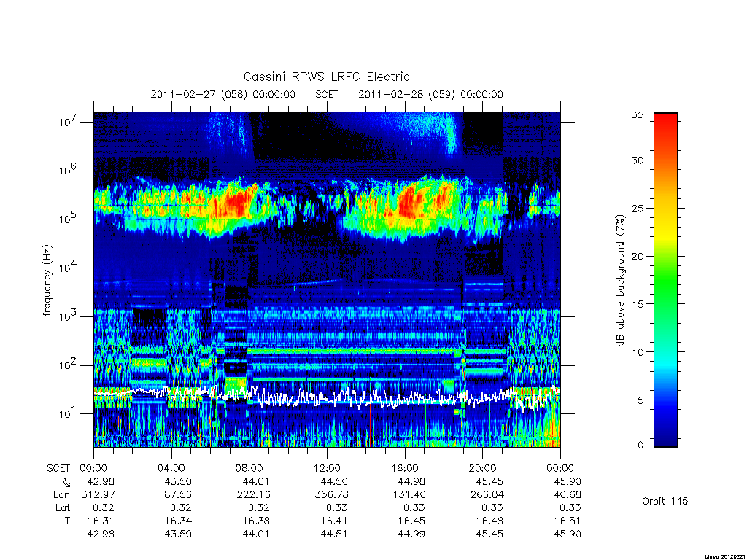The width and height of the screenshot is (747, 560).
Task: Click the Rs value '44.50'
Action: point(334,482)
